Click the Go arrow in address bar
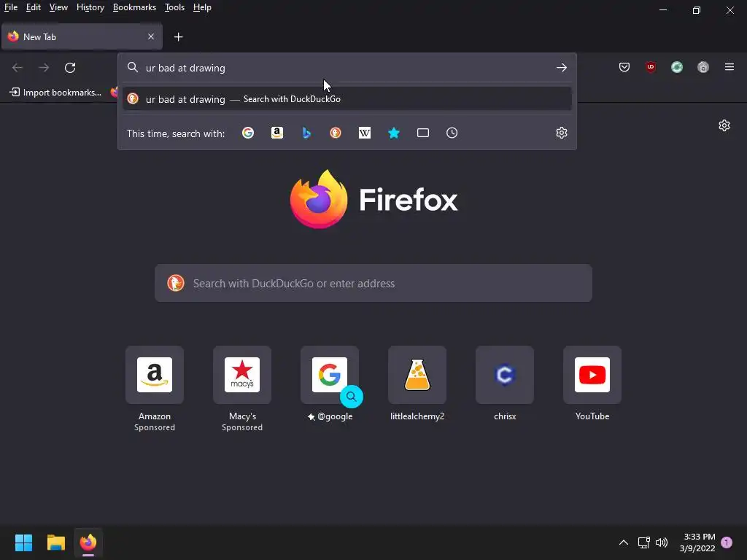Image resolution: width=747 pixels, height=560 pixels. click(562, 68)
